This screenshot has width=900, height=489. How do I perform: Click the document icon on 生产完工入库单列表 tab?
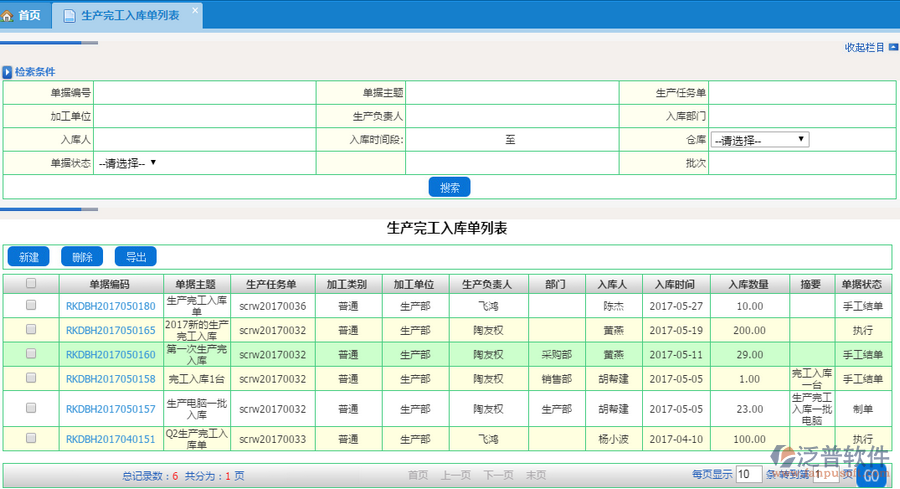pos(68,16)
